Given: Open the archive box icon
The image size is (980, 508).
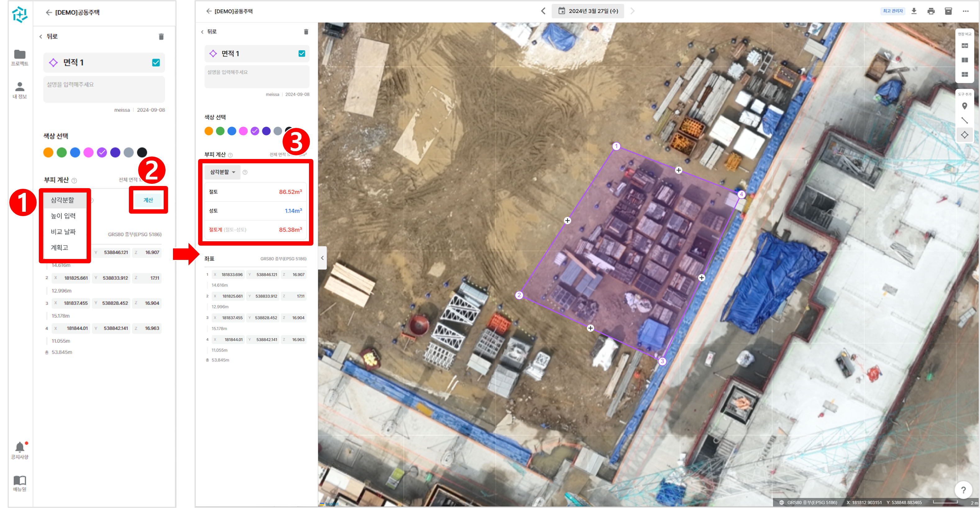Looking at the screenshot, I should pyautogui.click(x=948, y=11).
